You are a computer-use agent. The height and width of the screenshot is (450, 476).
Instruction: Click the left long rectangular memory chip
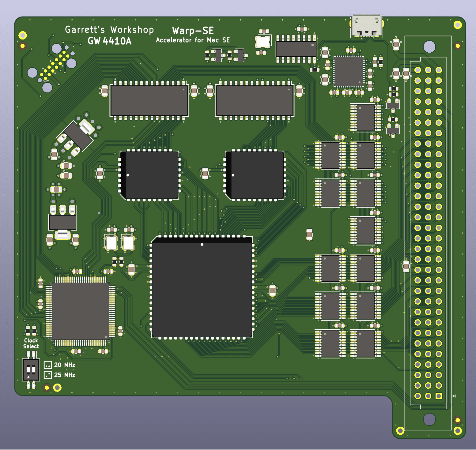click(149, 100)
